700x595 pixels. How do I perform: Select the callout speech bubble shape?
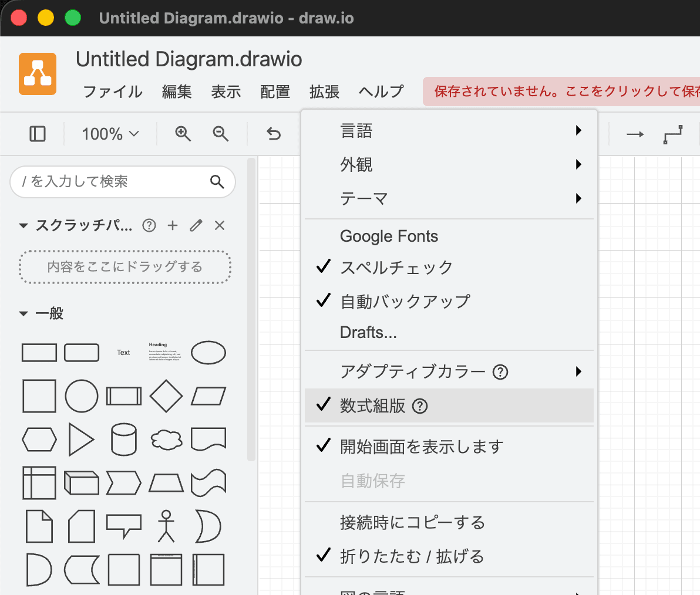[124, 526]
